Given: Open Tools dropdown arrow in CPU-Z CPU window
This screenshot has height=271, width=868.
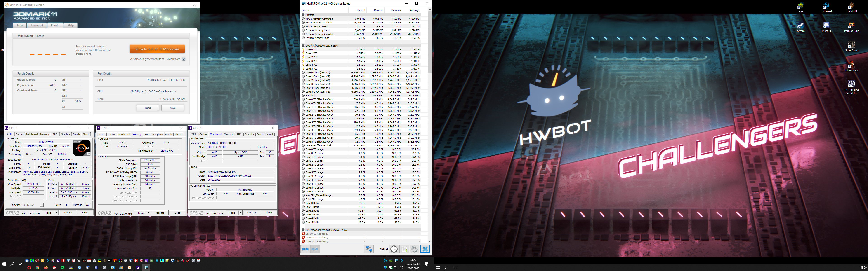Looking at the screenshot, I should [57, 213].
